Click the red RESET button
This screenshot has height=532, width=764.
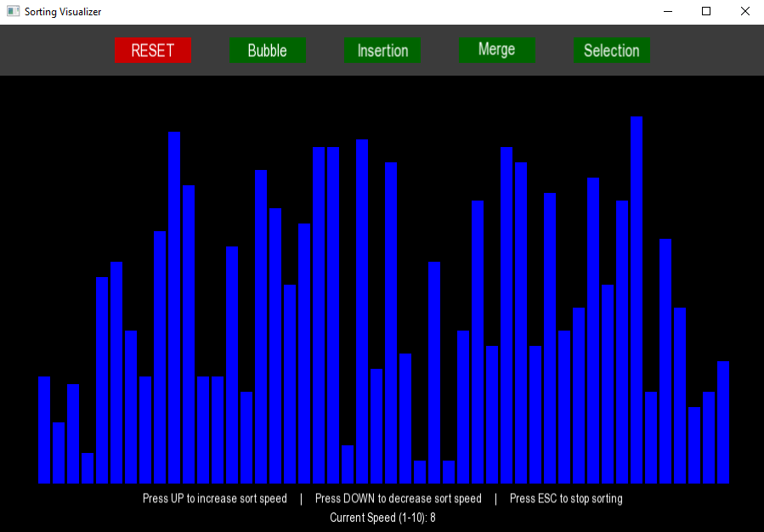(x=153, y=50)
